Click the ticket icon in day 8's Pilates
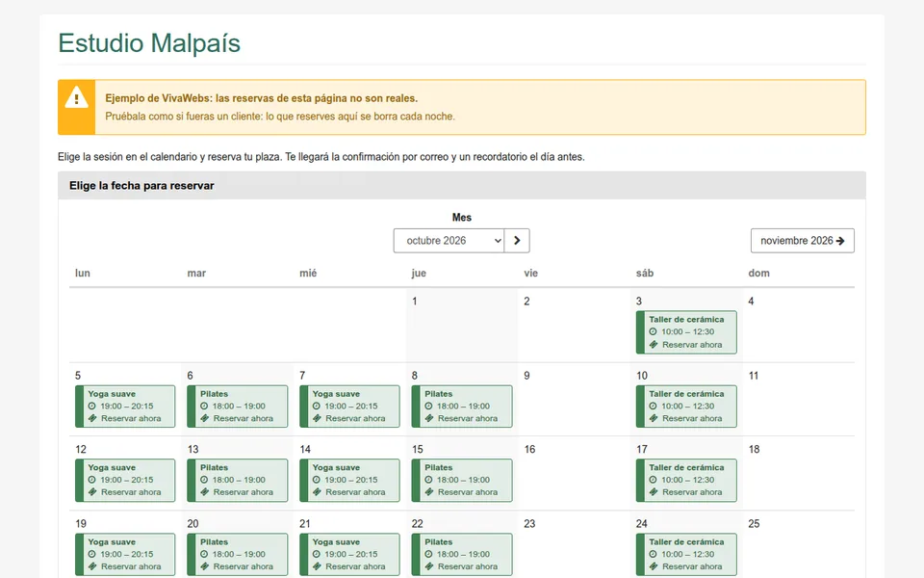The width and height of the screenshot is (924, 578). pos(429,418)
